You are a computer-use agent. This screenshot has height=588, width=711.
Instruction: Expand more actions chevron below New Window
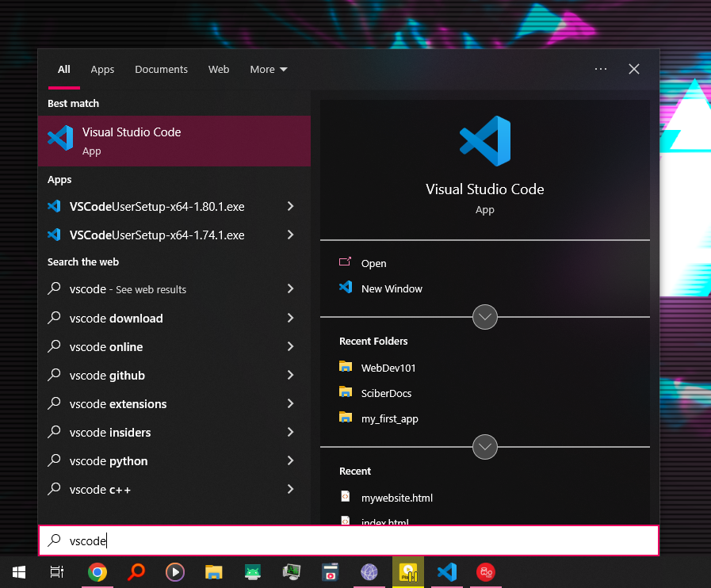click(x=485, y=317)
